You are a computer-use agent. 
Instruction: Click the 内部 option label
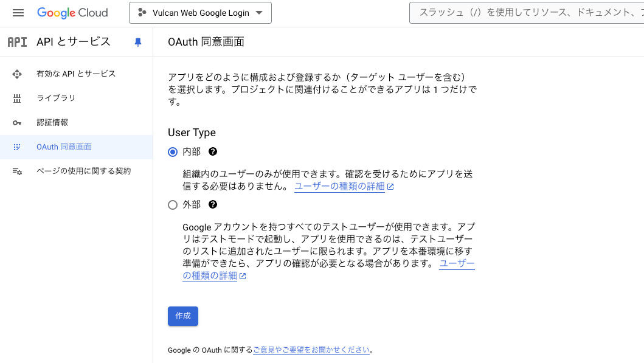click(192, 152)
